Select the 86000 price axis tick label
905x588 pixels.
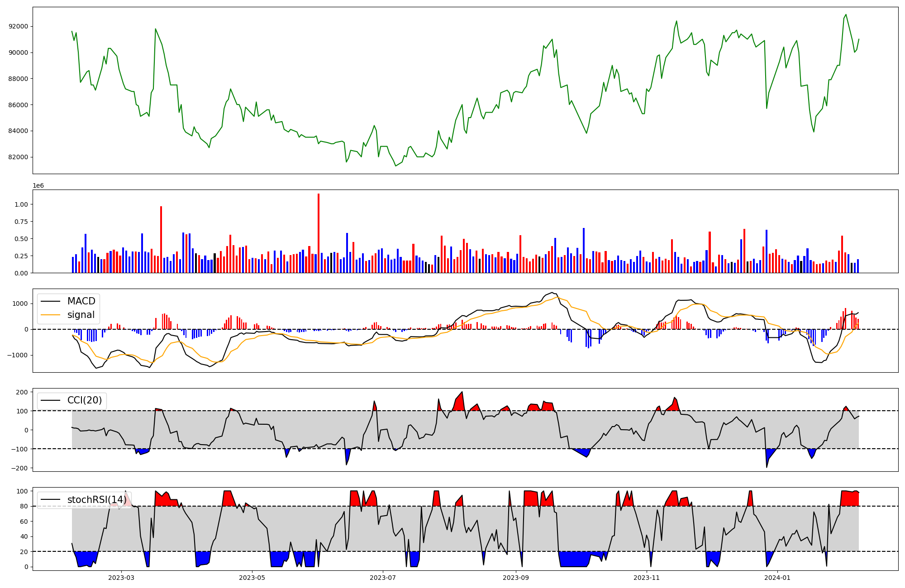pos(18,105)
